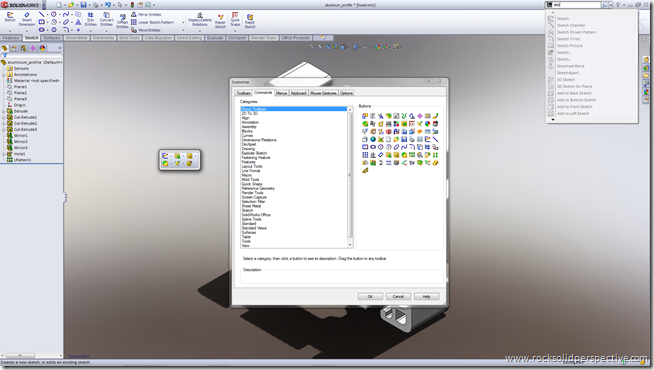This screenshot has height=370, width=654.
Task: Open the Menus tab in Customize dialog
Action: (282, 93)
